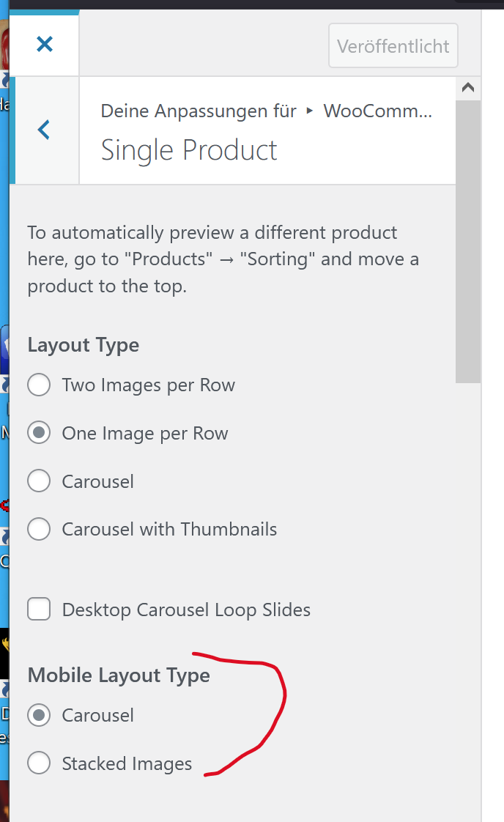
Task: Select Carousel with Thumbnails option
Action: pos(39,529)
